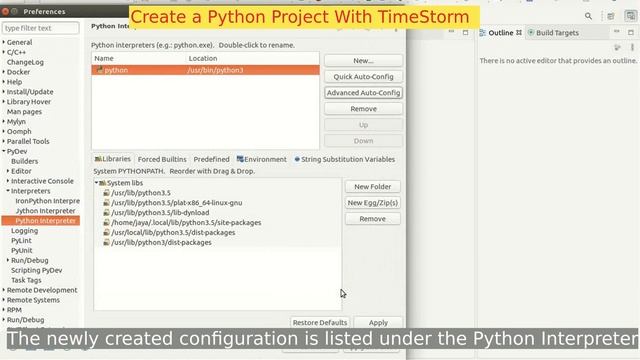This screenshot has width=640, height=360.
Task: Minimize the Outline view panel
Action: click(617, 32)
